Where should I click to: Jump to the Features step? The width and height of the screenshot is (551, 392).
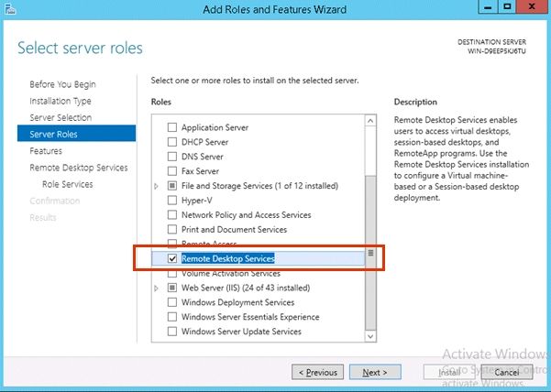pyautogui.click(x=46, y=151)
